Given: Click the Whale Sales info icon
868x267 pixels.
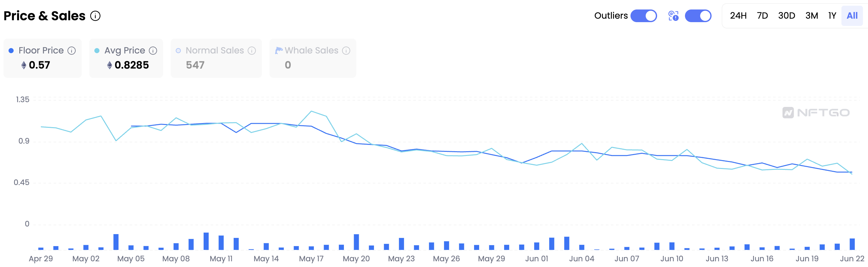Looking at the screenshot, I should [x=346, y=51].
